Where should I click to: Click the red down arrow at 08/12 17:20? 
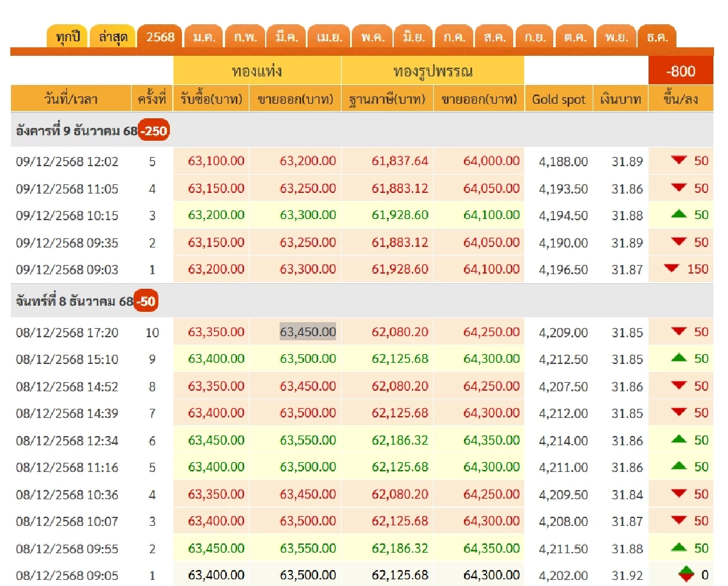679,331
